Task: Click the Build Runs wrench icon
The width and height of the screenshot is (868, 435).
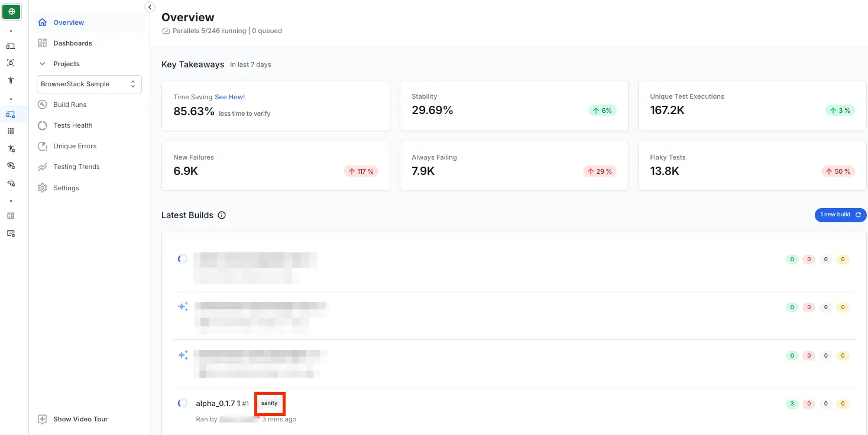Action: [x=42, y=105]
